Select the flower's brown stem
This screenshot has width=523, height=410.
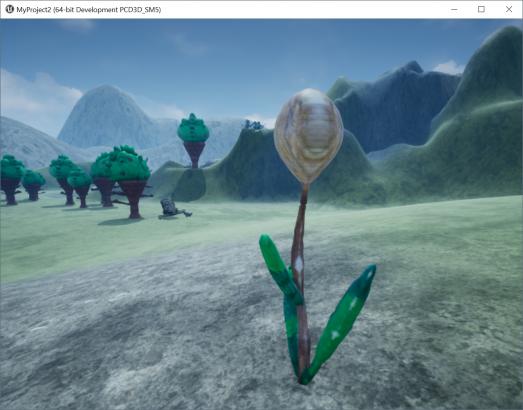(x=300, y=280)
